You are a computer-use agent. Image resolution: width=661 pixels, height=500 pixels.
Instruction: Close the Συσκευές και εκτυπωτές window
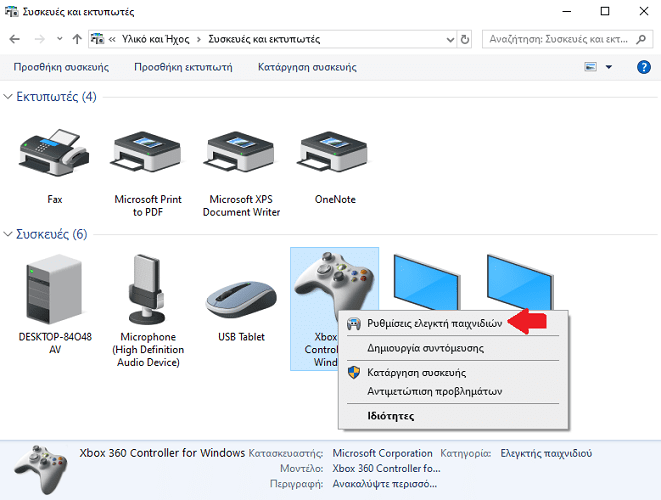(x=644, y=11)
